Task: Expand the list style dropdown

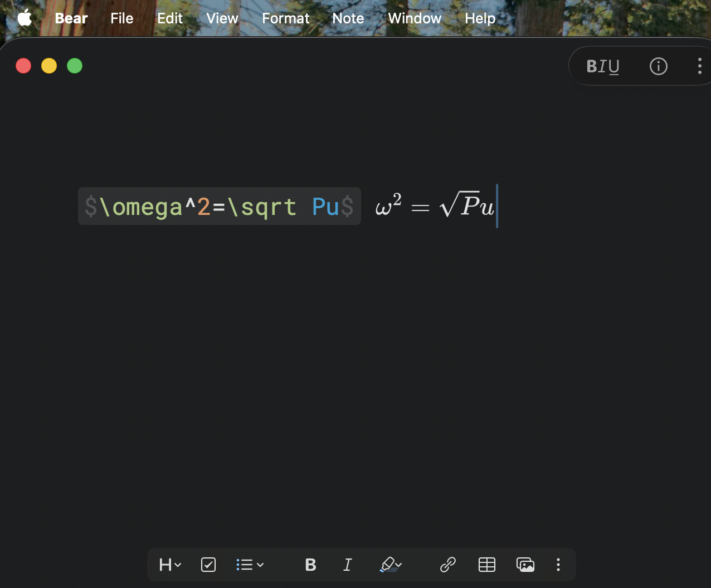Action: point(250,565)
